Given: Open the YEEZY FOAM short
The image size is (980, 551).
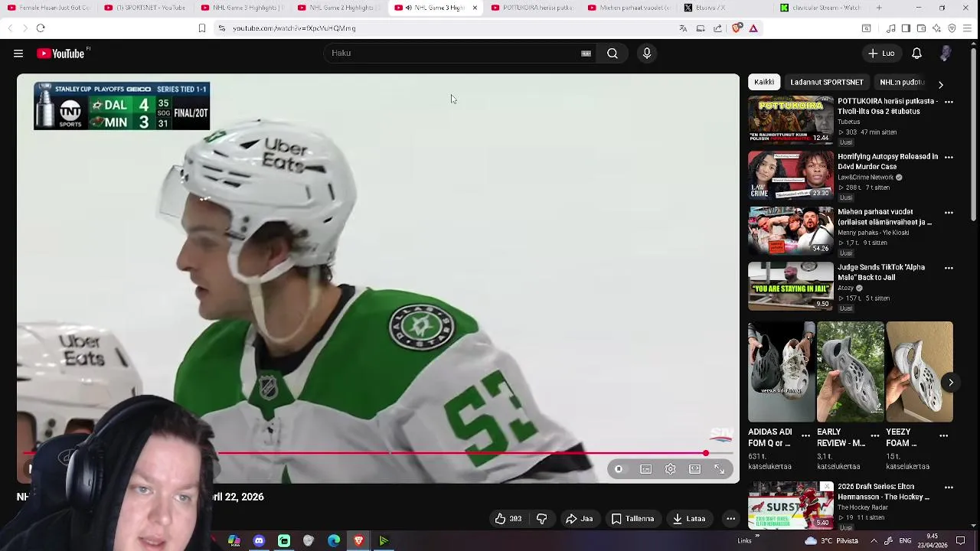Looking at the screenshot, I should (x=920, y=372).
